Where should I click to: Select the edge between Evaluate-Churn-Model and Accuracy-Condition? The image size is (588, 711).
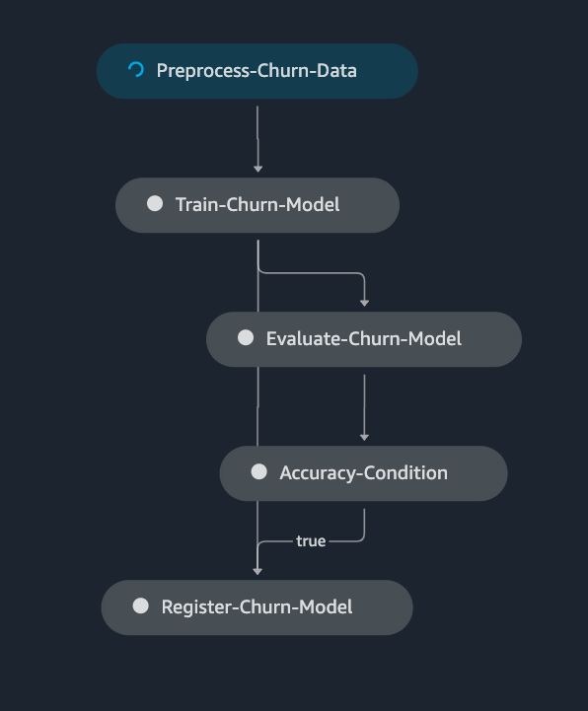[x=364, y=404]
